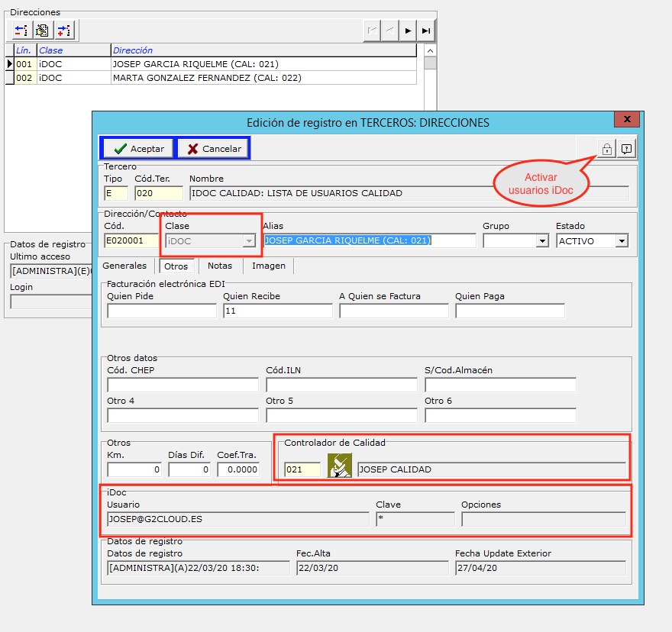
Task: Select the Imagen tab
Action: click(x=269, y=266)
